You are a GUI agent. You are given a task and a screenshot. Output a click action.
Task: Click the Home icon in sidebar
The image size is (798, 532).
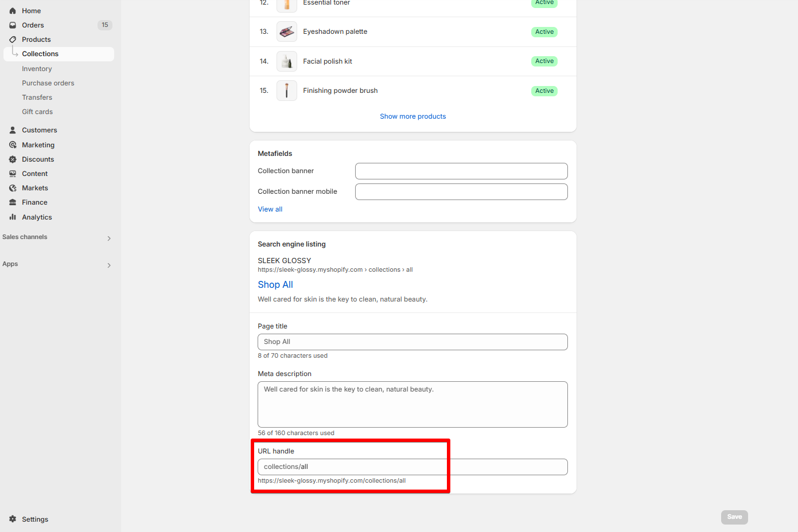pyautogui.click(x=13, y=11)
